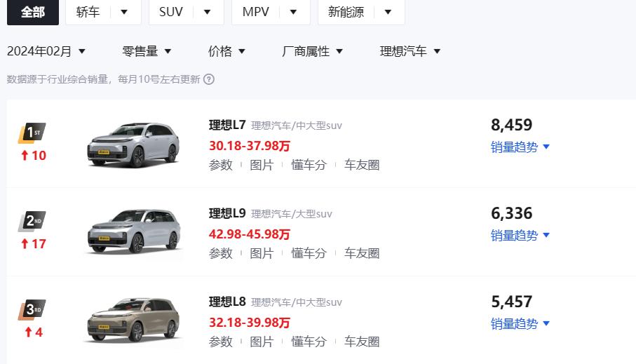Expand 销量趋势 for 理想L9
Viewport: 636px width, 364px height.
(520, 236)
